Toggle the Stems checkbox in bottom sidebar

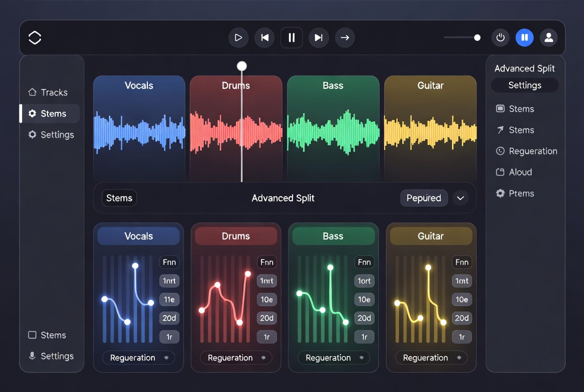(x=32, y=335)
